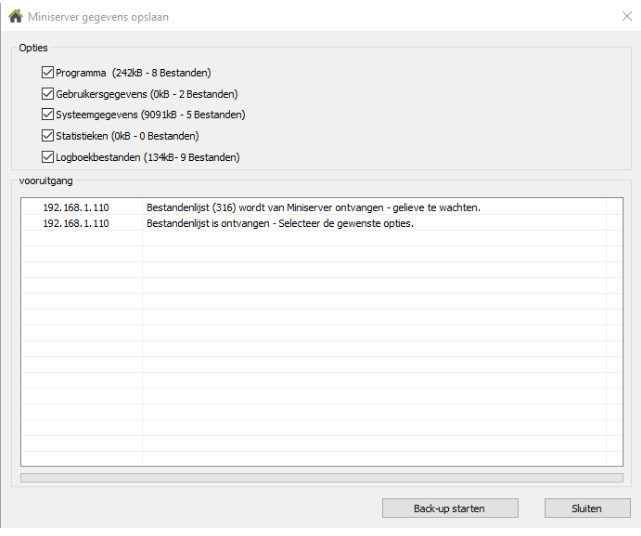Close the Miniserver gegevens opslaan dialog
The height and width of the screenshot is (536, 641).
tap(626, 16)
